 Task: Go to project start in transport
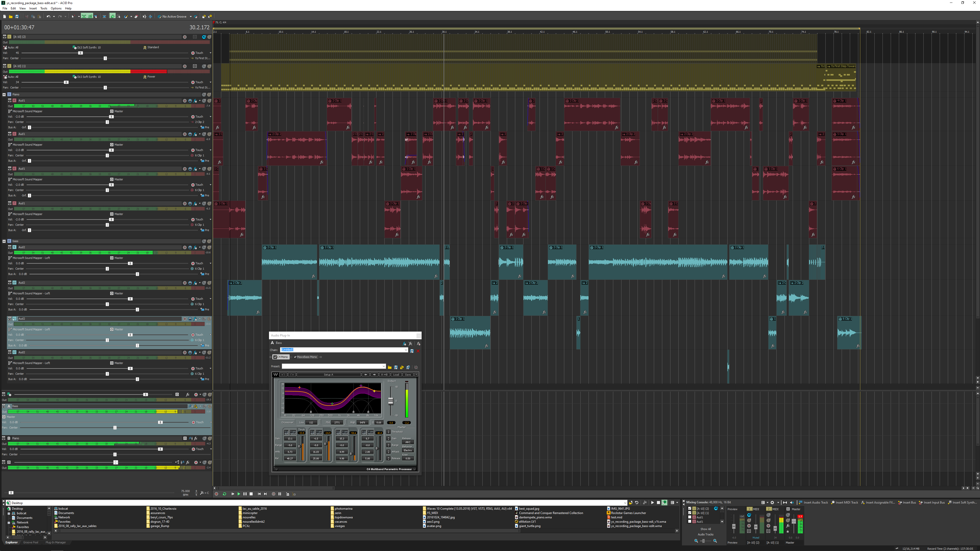[x=259, y=494]
